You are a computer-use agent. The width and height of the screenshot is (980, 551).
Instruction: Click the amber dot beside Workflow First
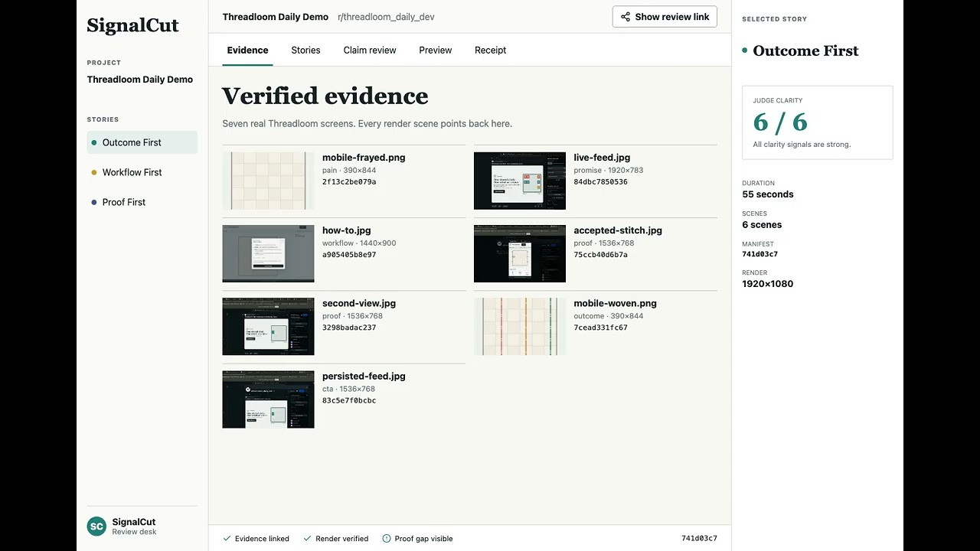94,172
